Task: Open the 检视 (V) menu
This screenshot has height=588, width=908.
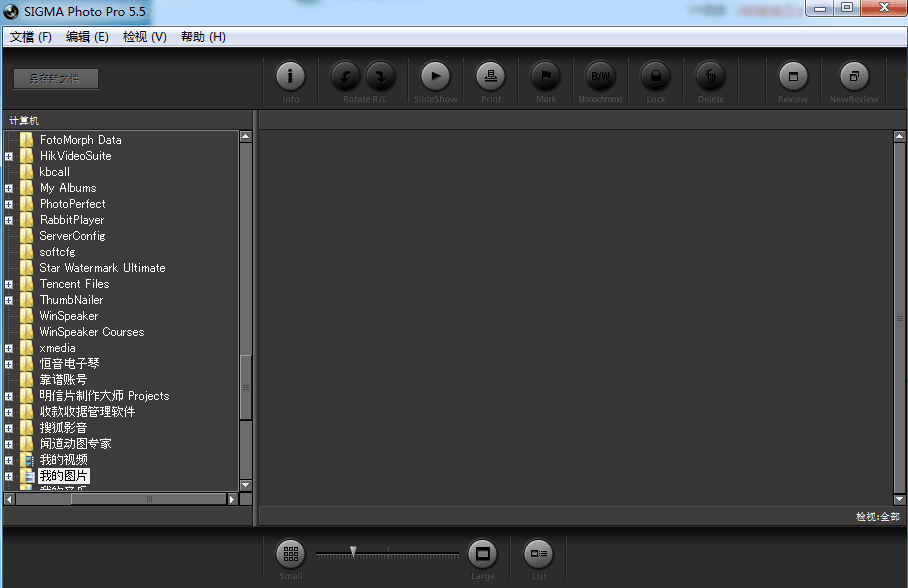Action: [145, 37]
